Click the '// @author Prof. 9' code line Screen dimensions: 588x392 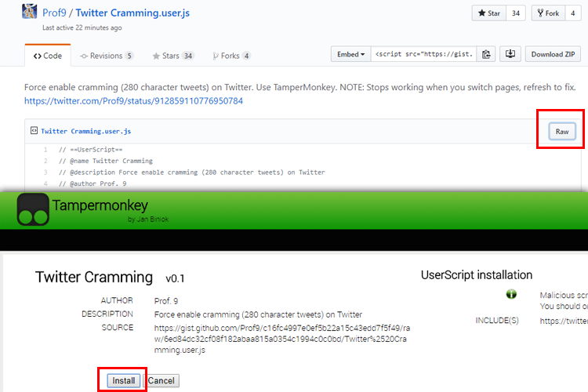point(93,183)
